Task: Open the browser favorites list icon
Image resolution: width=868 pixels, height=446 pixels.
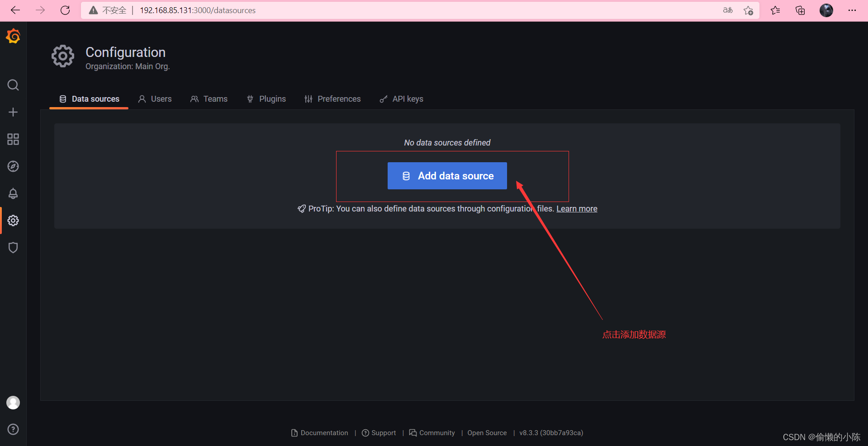Action: click(x=775, y=10)
